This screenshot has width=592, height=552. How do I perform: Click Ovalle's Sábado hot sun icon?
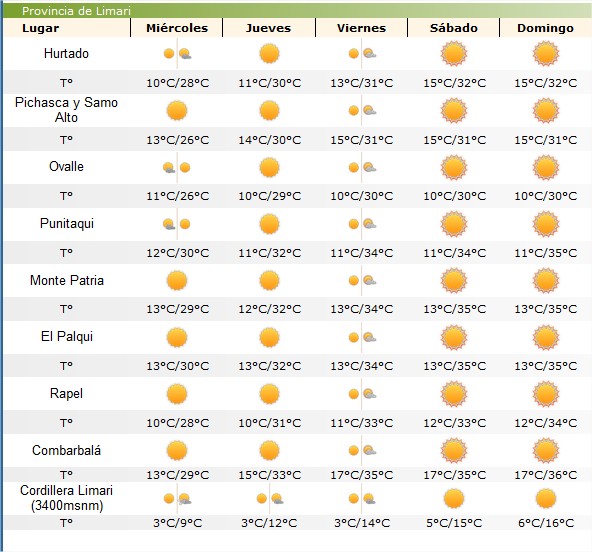click(454, 168)
